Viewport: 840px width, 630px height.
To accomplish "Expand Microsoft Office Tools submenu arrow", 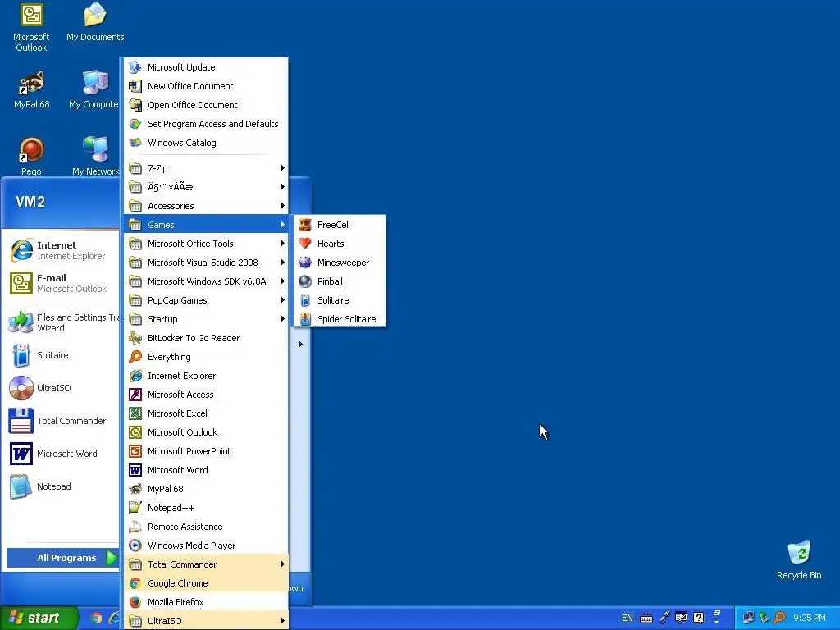I will point(283,244).
